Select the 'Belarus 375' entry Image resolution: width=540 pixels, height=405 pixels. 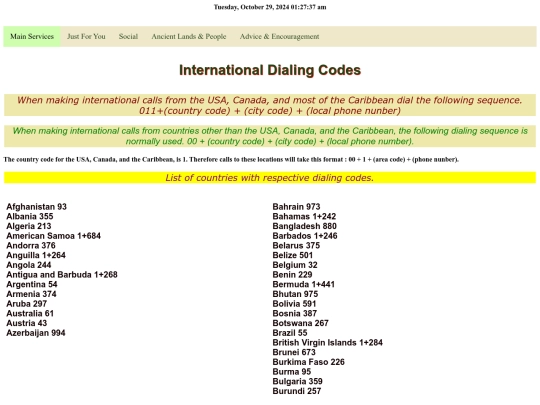click(296, 246)
